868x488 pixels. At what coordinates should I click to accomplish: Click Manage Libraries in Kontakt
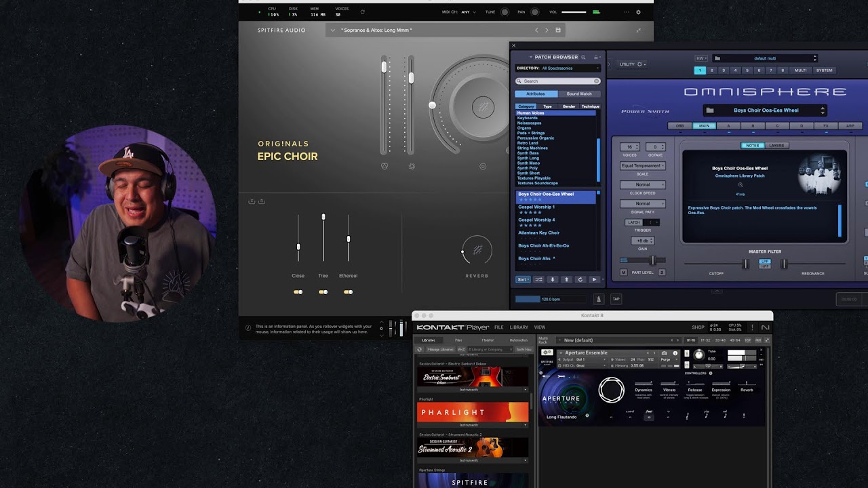pos(440,349)
